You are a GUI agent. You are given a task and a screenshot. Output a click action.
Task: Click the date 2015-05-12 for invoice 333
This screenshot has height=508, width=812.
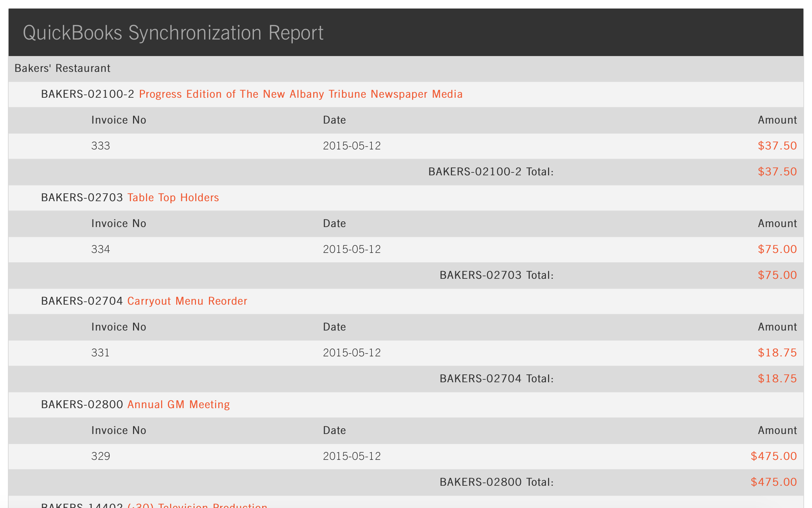coord(352,146)
